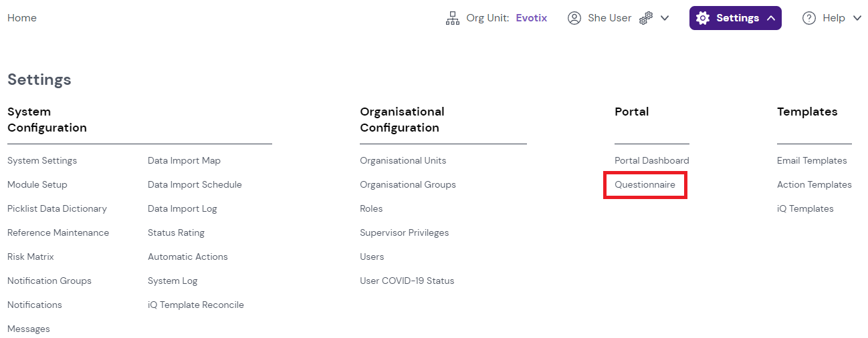The image size is (868, 338).
Task: Open System Settings
Action: 42,160
